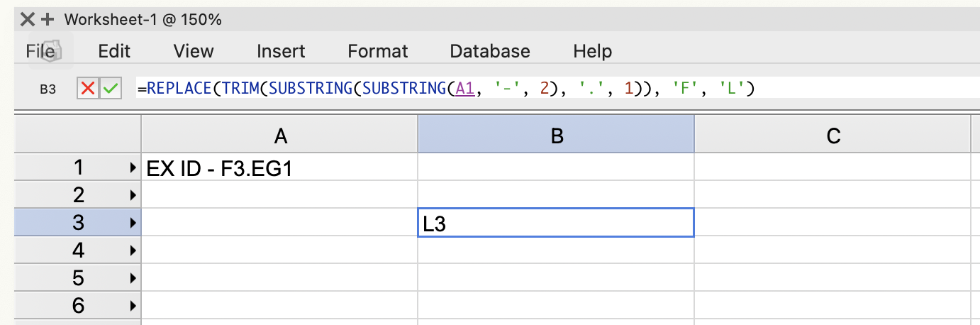Open the File menu
Viewport: 980px width, 325px height.
(40, 51)
